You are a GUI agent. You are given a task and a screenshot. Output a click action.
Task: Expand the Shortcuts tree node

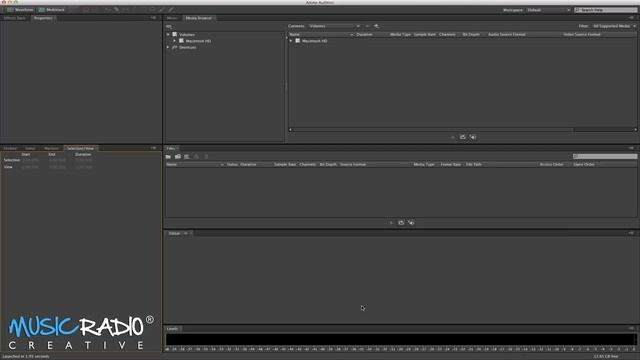[x=168, y=47]
